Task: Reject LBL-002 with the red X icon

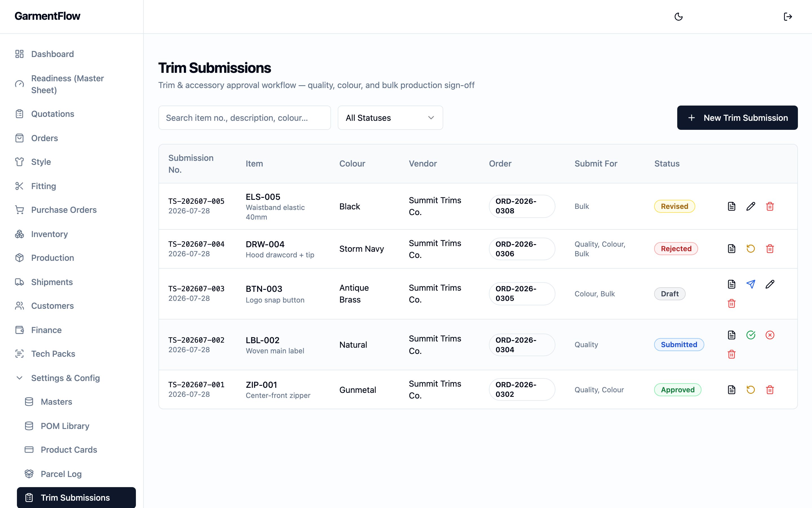Action: coord(770,335)
